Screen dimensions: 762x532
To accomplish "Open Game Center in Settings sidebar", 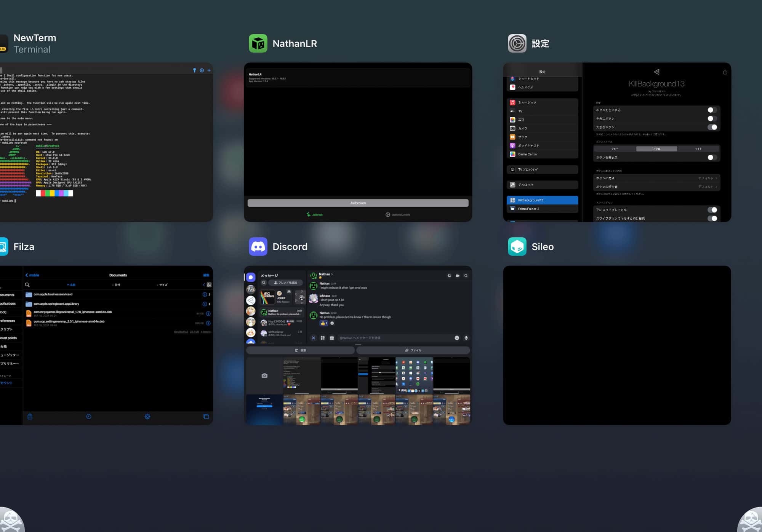I will 542,154.
